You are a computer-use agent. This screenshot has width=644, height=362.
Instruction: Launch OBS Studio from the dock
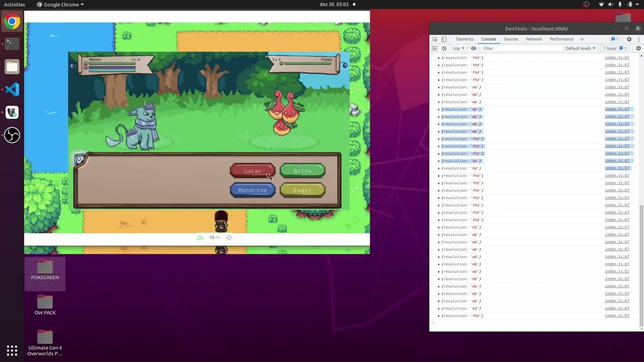coord(12,135)
